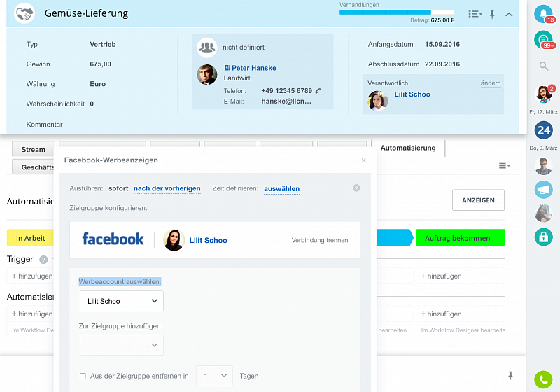Open Peter Hanske contact link
This screenshot has width=560, height=392.
[x=254, y=68]
